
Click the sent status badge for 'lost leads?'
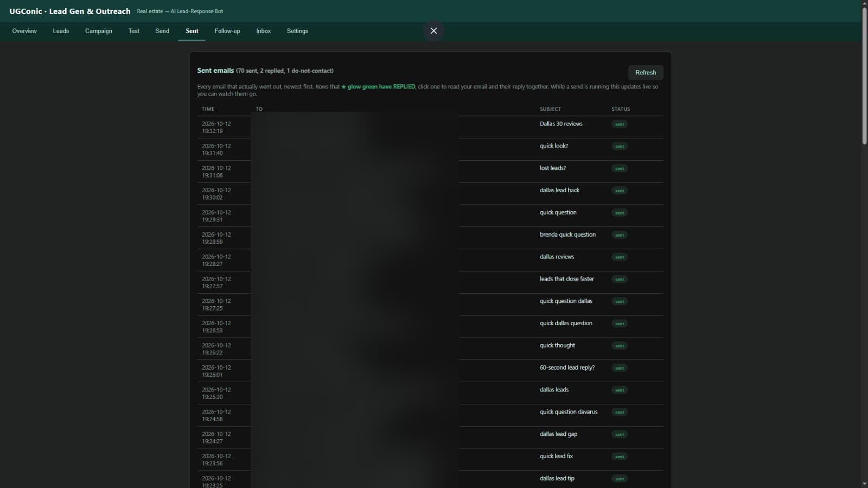620,169
